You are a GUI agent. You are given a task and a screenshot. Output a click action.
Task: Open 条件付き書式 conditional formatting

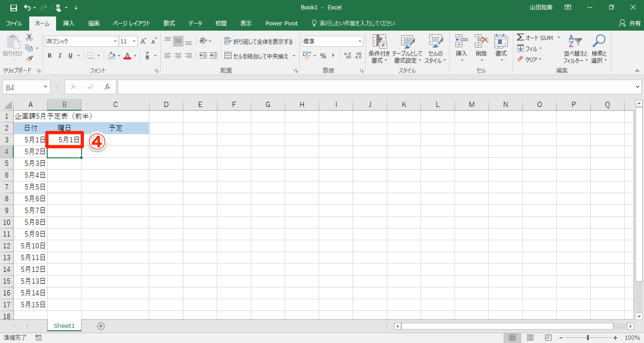pyautogui.click(x=379, y=49)
